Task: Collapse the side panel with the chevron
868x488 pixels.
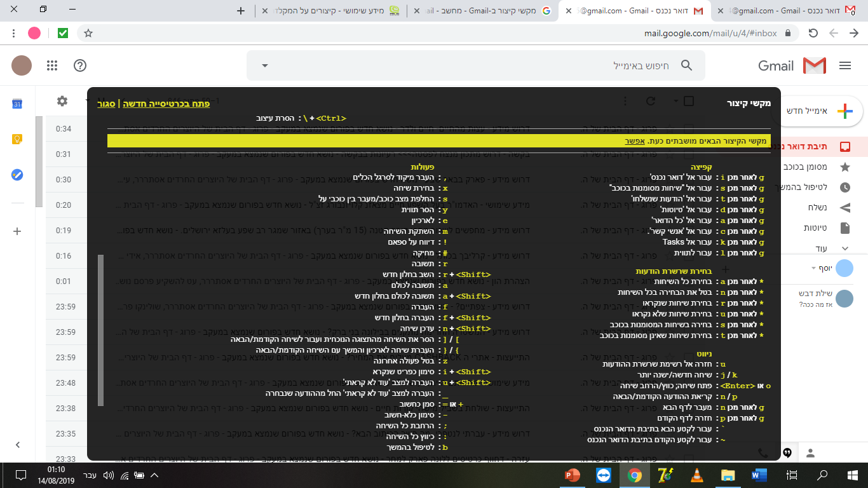Action: tap(18, 445)
